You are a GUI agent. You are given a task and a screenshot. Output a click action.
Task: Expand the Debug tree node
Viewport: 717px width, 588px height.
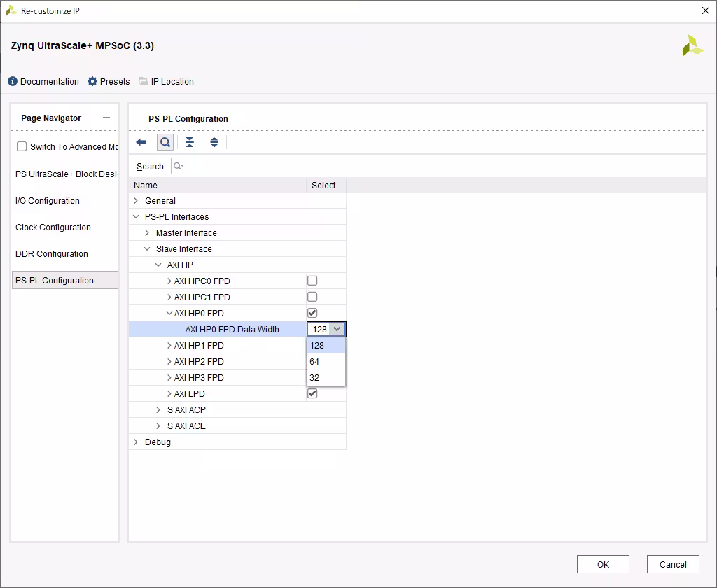[x=136, y=442]
